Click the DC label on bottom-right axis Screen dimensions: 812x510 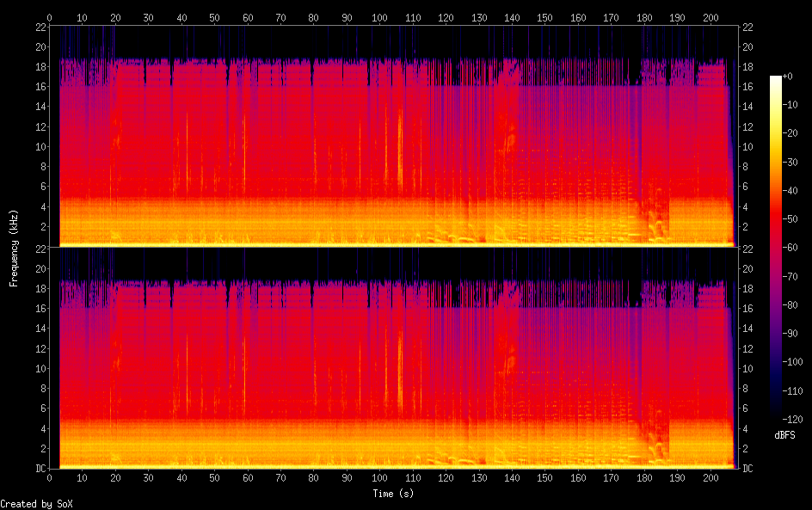(748, 469)
